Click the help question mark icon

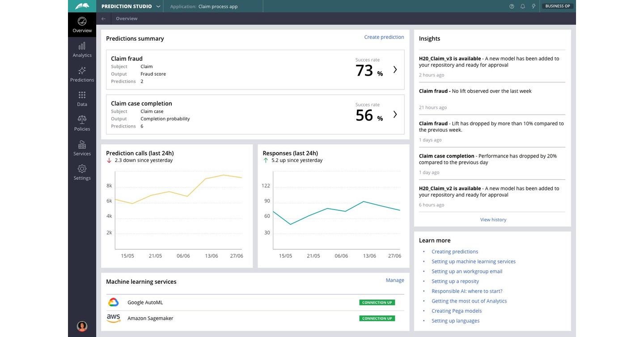point(511,6)
